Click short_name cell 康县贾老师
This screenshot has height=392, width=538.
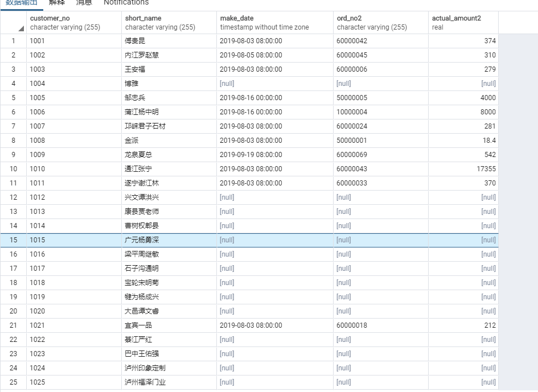click(169, 212)
